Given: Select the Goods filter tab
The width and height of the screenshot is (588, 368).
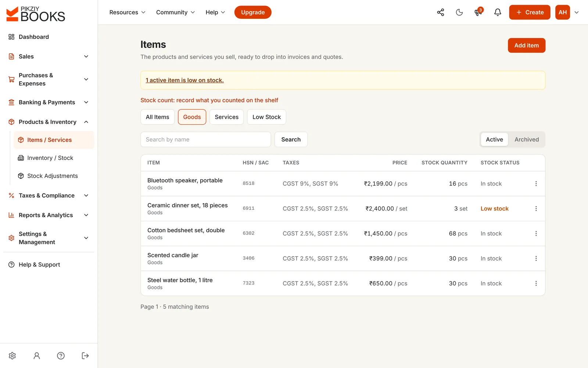Looking at the screenshot, I should 192,117.
